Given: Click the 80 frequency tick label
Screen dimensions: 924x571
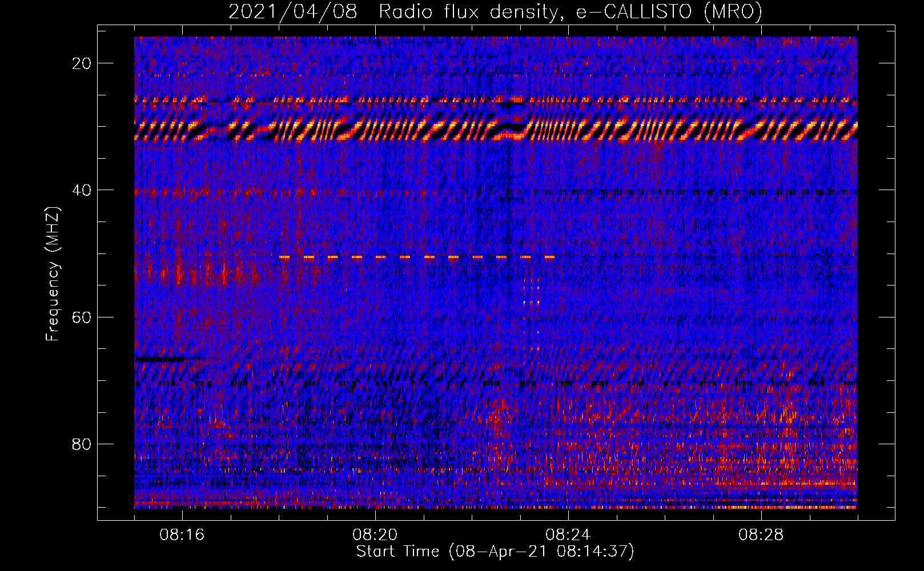Looking at the screenshot, I should pos(82,444).
